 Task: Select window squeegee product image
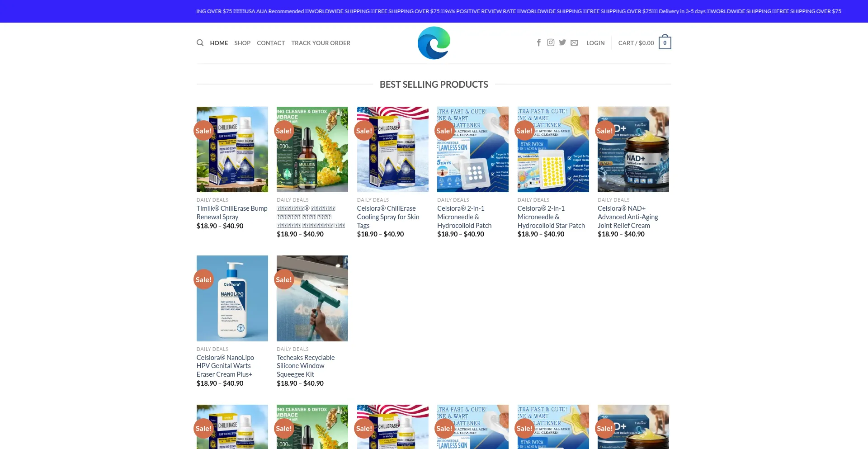click(x=312, y=298)
